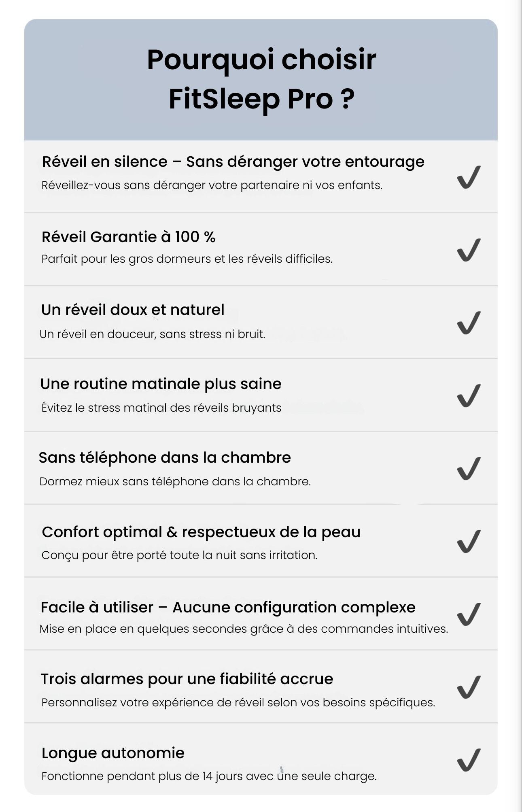Click checkmark for Une routine matinale plus saine
The width and height of the screenshot is (522, 812).
pyautogui.click(x=469, y=395)
